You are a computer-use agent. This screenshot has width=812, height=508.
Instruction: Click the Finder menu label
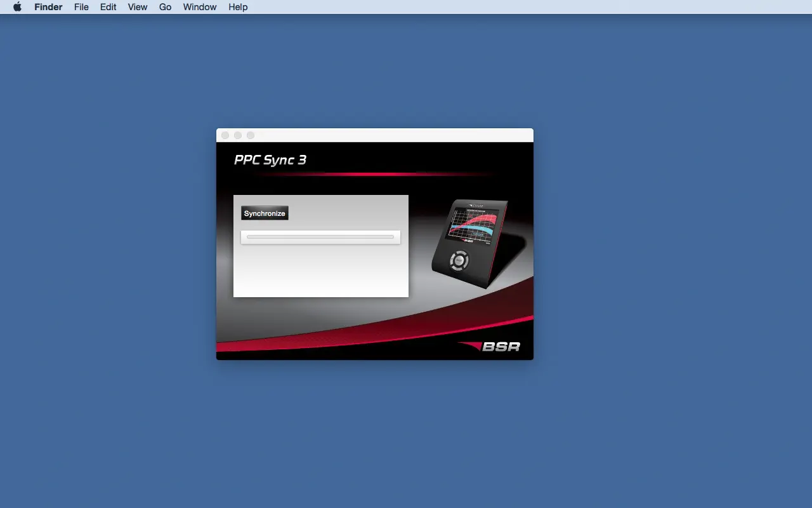[x=48, y=7]
